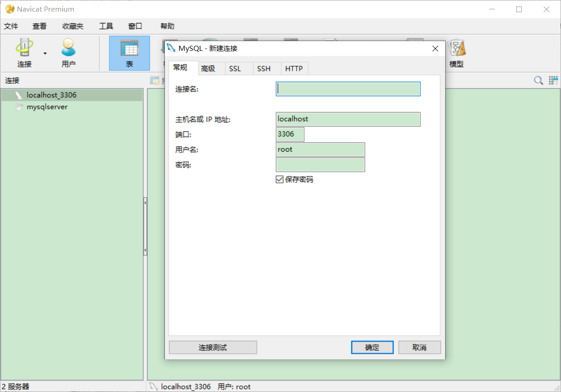Click the 模型 (Model) toolbar icon
561x392 pixels.
point(456,53)
